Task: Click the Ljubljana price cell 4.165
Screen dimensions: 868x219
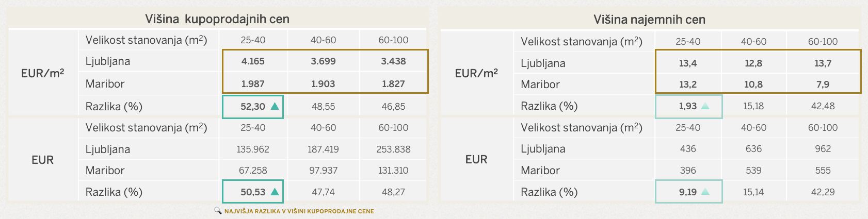Action: click(x=253, y=61)
